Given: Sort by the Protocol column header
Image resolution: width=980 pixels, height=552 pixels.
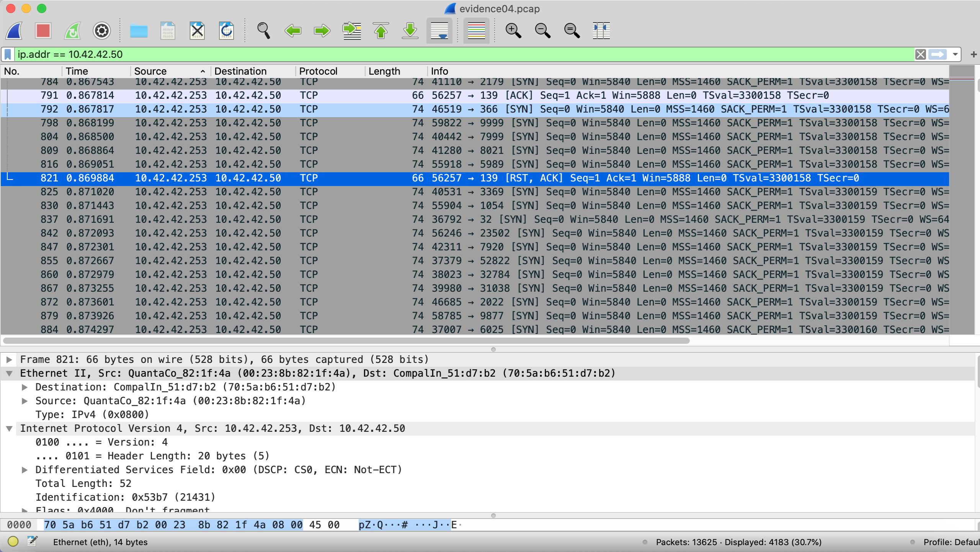Looking at the screenshot, I should (318, 71).
